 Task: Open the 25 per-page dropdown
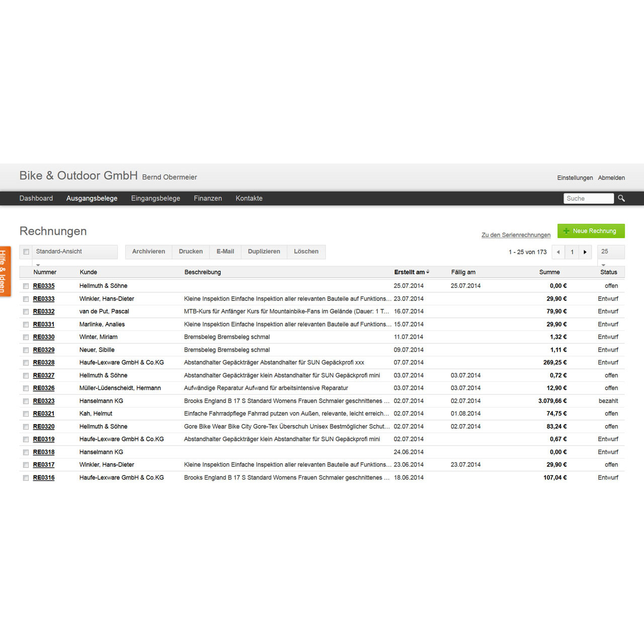pyautogui.click(x=611, y=252)
